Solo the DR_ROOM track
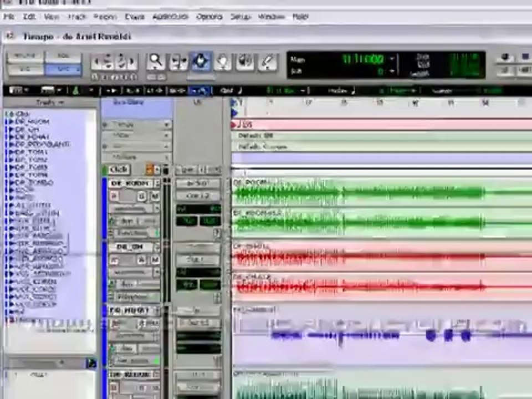 [142, 196]
